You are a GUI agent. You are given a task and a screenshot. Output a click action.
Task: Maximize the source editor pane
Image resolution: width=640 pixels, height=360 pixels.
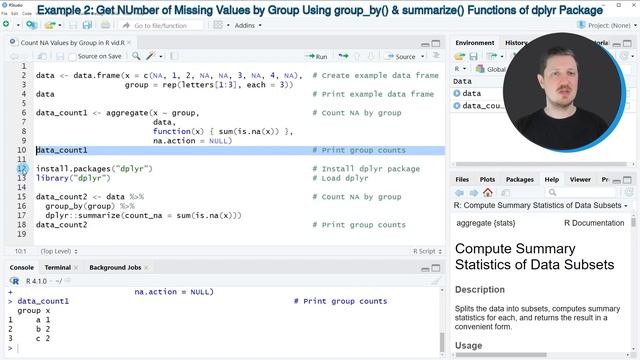(436, 43)
